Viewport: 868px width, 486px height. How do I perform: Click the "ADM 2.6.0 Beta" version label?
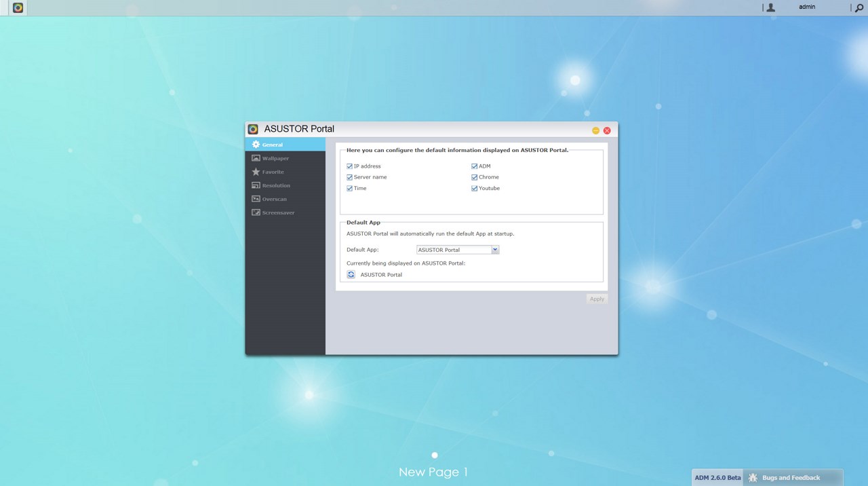(718, 478)
